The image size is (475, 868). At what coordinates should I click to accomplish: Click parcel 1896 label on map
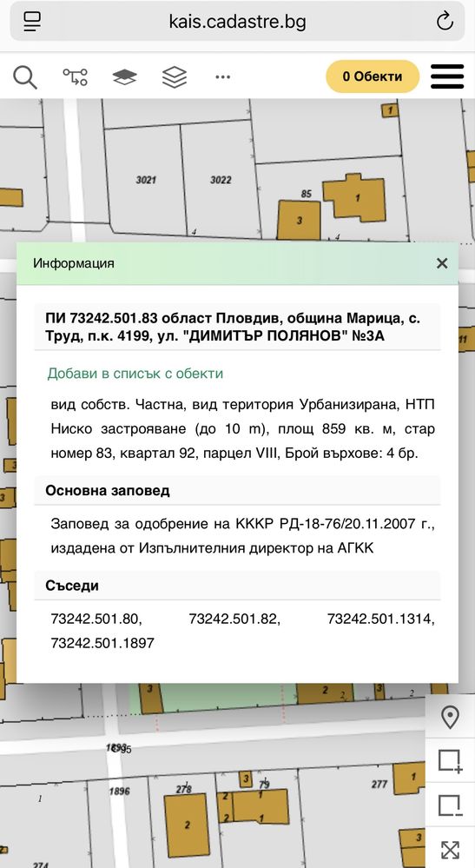120,791
